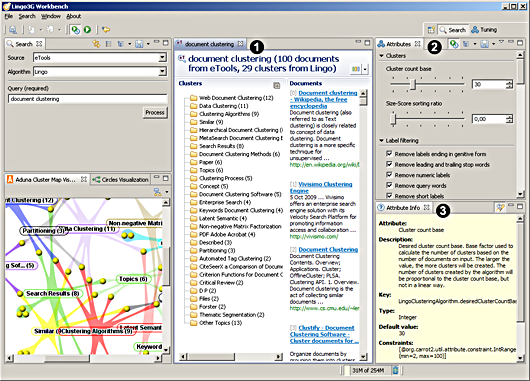
Task: Open Clustify Document Clustering Software link
Action: point(324,334)
